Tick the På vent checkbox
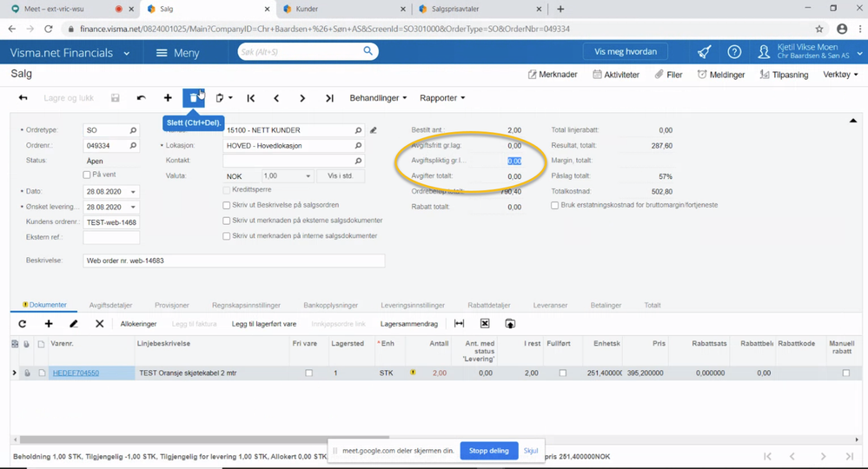Screen dimensions: 868x469 click(87, 175)
